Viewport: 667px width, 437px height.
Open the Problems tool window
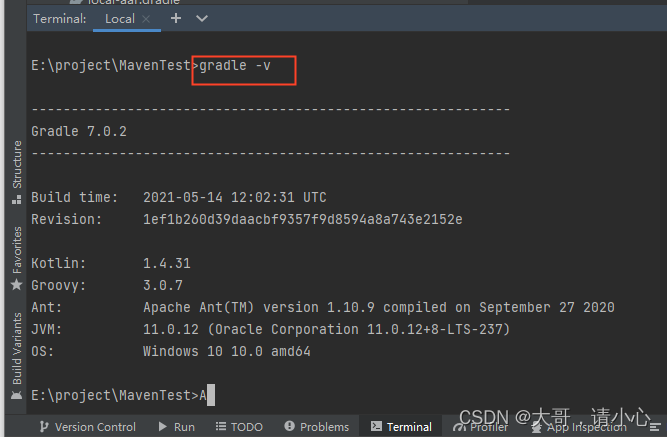coord(317,427)
